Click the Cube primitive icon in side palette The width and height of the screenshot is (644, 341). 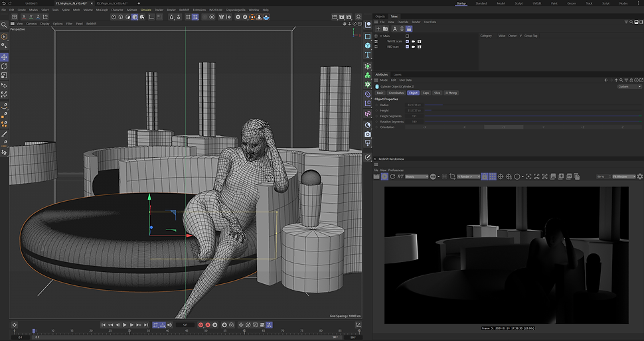(x=368, y=46)
